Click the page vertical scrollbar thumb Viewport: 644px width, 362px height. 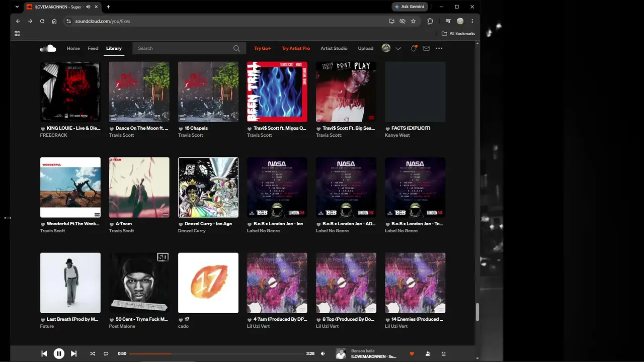477,312
